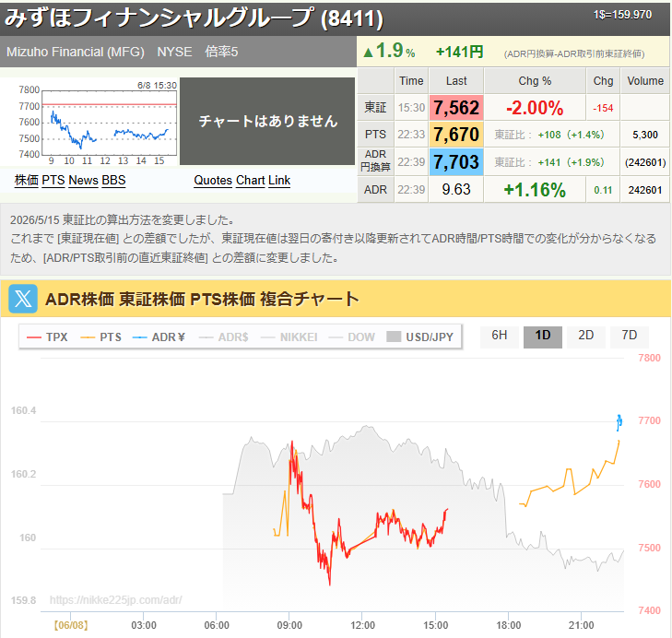Toggle the USD/JPY area in chart legend
Image resolution: width=672 pixels, height=638 pixels.
419,337
